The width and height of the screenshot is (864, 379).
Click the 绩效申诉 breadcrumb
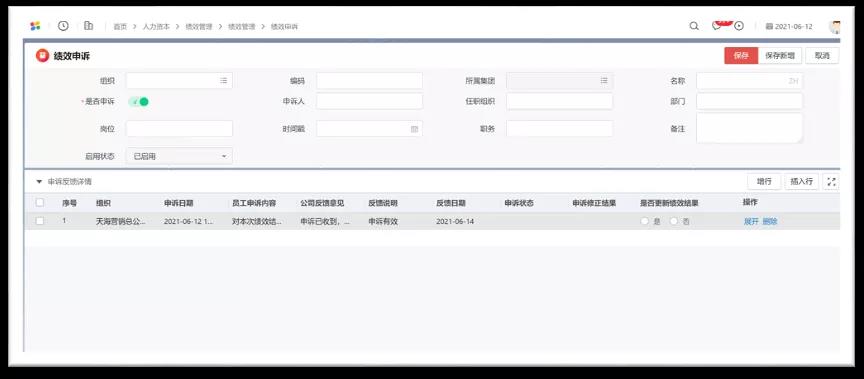pyautogui.click(x=284, y=26)
